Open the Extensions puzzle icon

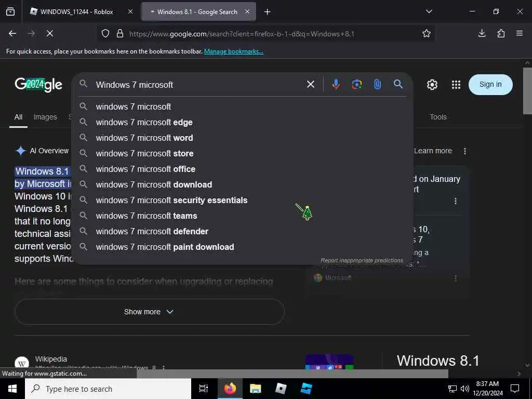pos(501,33)
